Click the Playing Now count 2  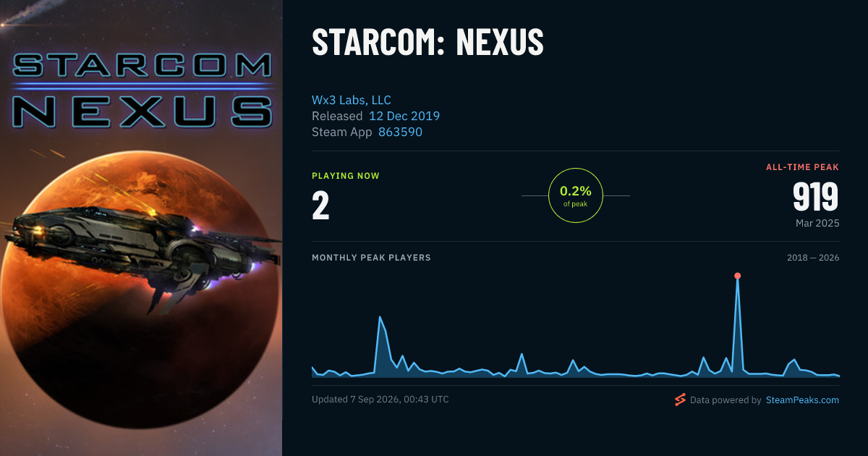coord(320,206)
